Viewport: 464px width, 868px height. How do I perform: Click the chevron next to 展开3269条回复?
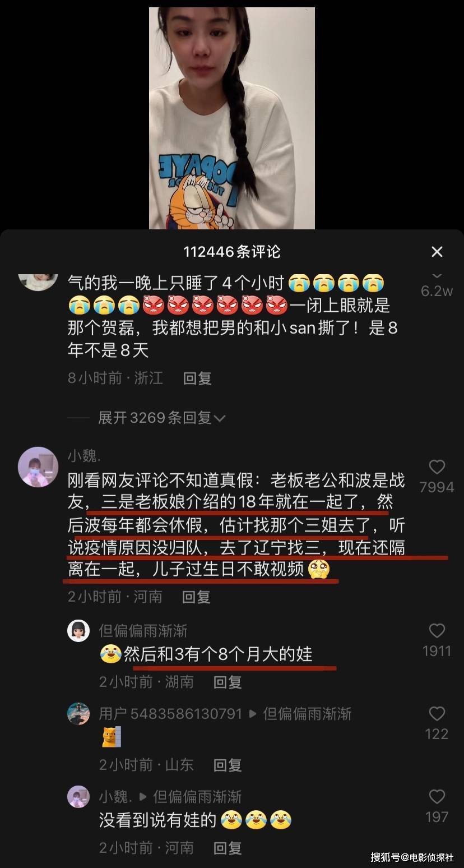[x=220, y=418]
